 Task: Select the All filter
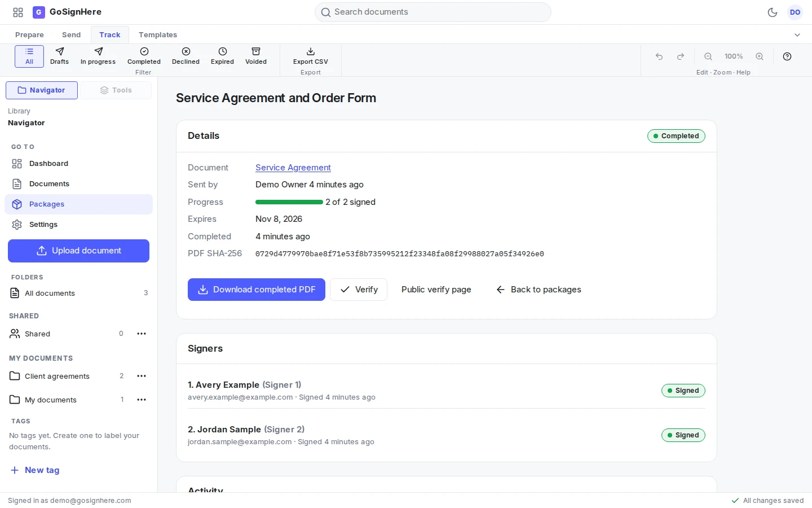[29, 56]
